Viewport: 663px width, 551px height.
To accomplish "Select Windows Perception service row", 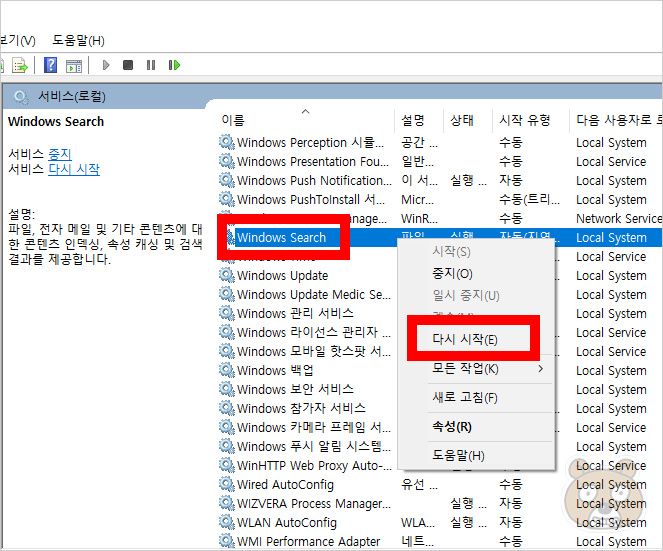I will pos(310,143).
